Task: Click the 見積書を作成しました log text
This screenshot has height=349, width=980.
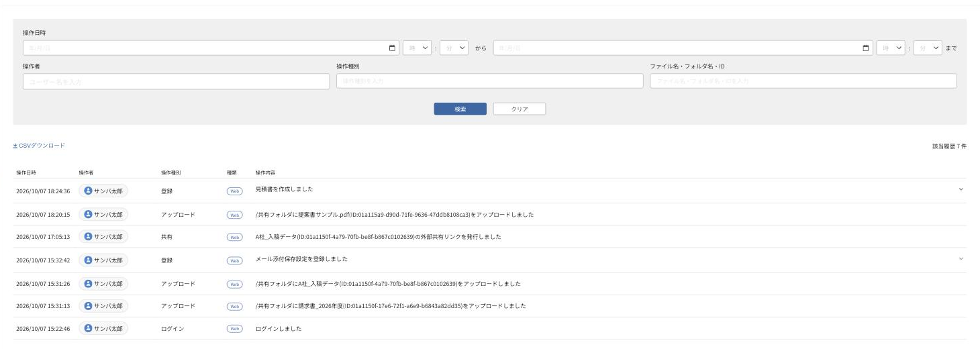Action: (285, 190)
